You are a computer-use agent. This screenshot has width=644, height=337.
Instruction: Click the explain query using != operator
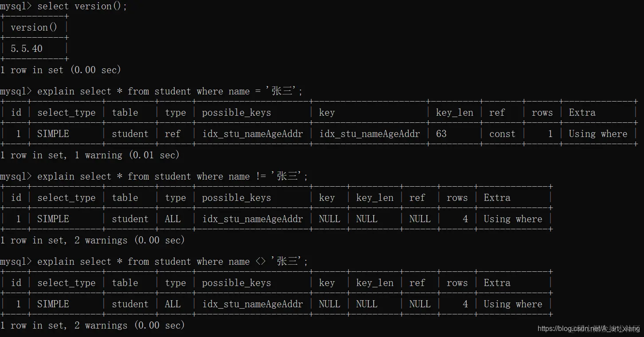click(x=154, y=176)
